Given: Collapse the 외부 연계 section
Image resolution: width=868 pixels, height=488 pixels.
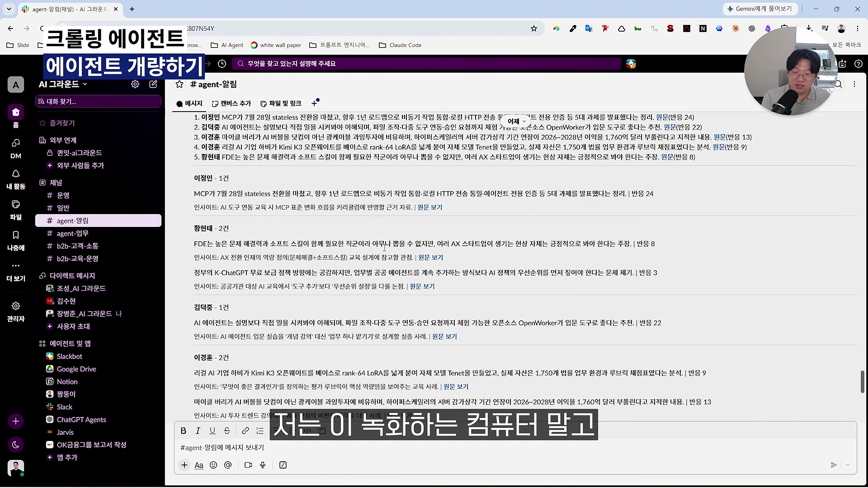Looking at the screenshot, I should tap(63, 140).
